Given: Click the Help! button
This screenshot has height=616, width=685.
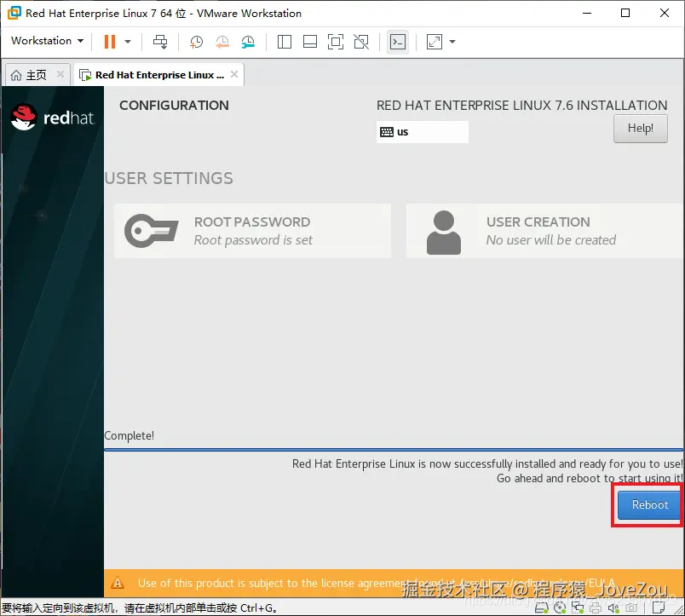Looking at the screenshot, I should [x=641, y=129].
